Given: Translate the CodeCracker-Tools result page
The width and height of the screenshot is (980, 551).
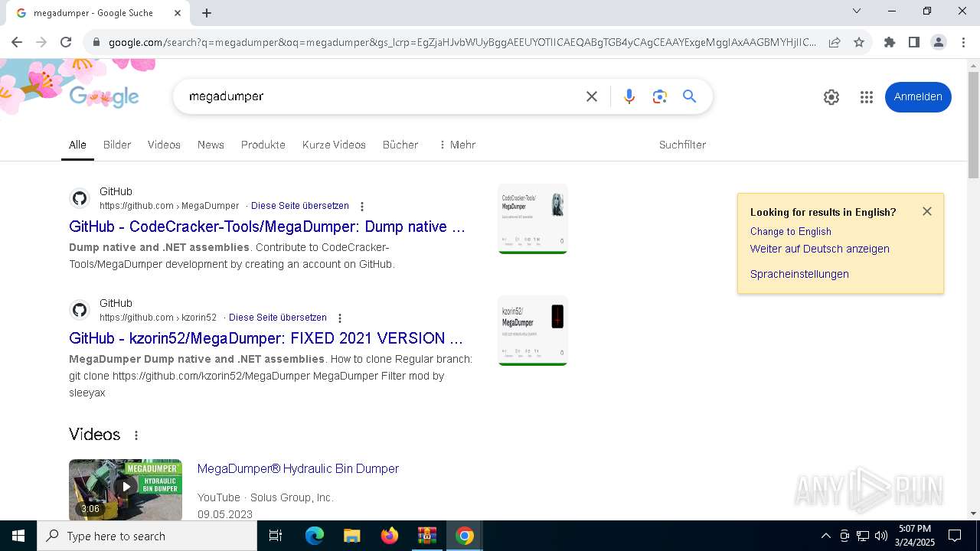Looking at the screenshot, I should pyautogui.click(x=300, y=206).
